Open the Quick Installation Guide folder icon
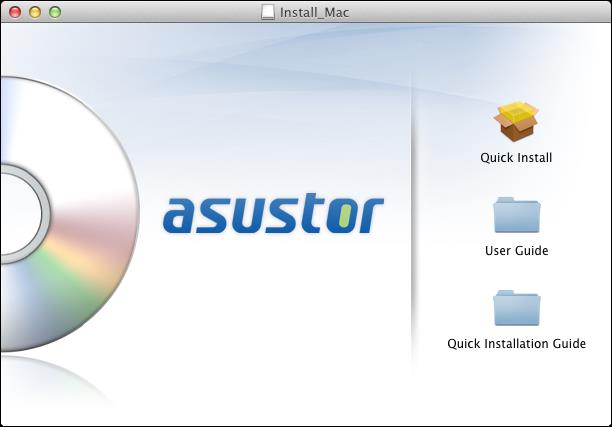 tap(517, 308)
